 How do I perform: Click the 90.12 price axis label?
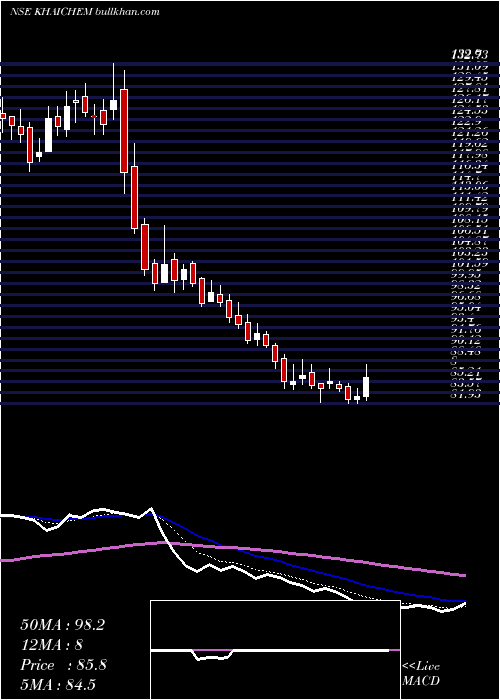tap(467, 340)
